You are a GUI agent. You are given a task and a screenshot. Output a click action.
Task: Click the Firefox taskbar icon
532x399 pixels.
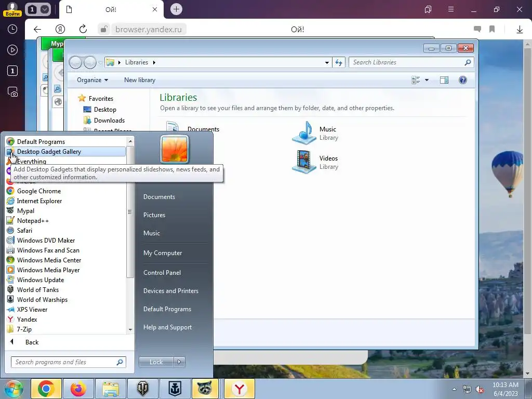tap(78, 389)
